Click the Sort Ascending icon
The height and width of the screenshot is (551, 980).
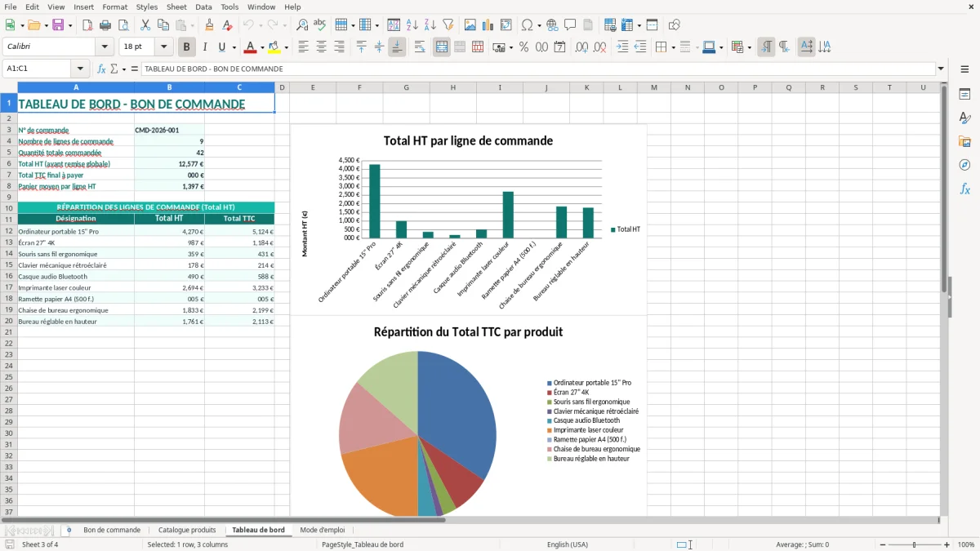[412, 25]
